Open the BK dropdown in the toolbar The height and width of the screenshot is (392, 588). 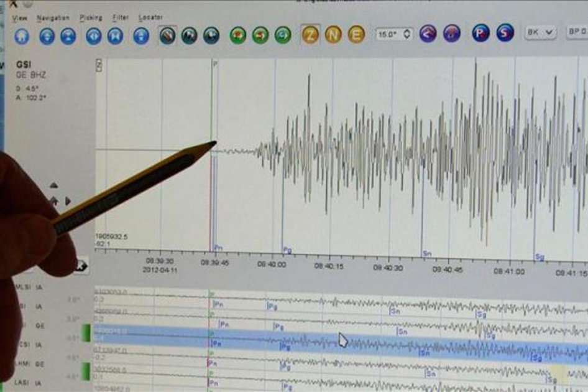click(540, 32)
